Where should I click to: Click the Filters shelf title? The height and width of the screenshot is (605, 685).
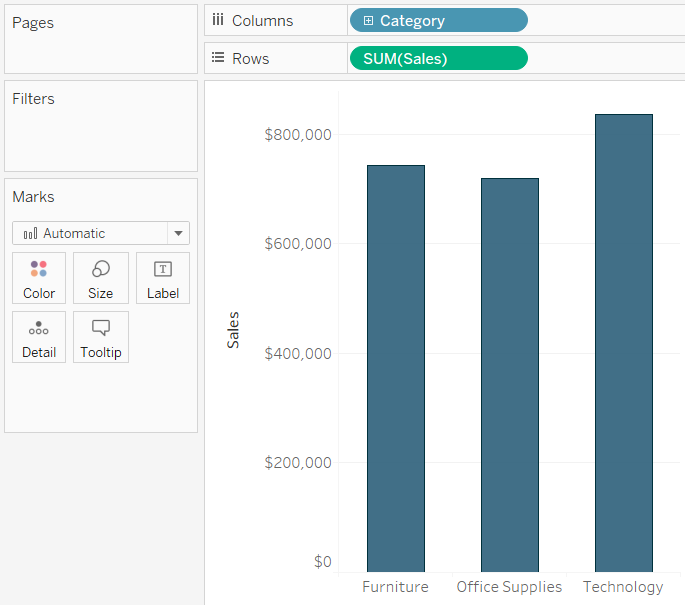pos(34,99)
